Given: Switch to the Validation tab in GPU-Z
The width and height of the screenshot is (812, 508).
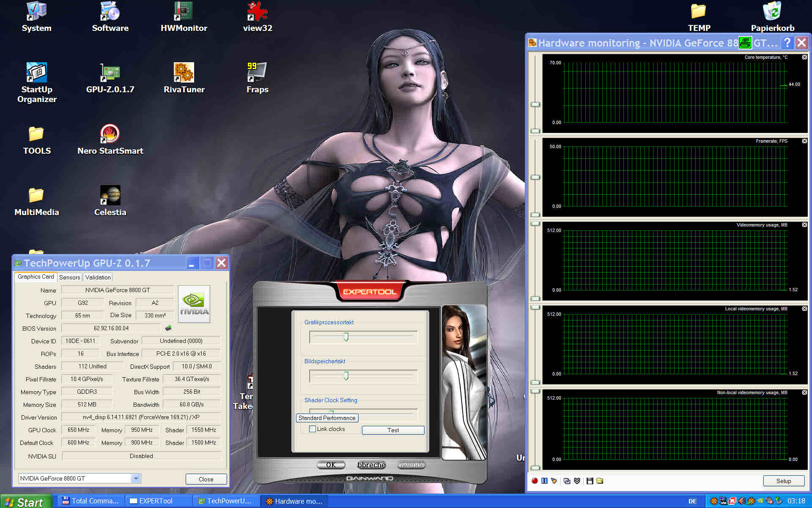Looking at the screenshot, I should [x=98, y=277].
